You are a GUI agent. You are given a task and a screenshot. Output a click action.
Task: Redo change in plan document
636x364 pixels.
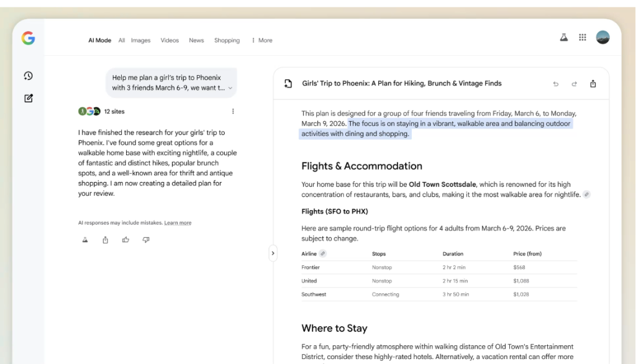(574, 84)
